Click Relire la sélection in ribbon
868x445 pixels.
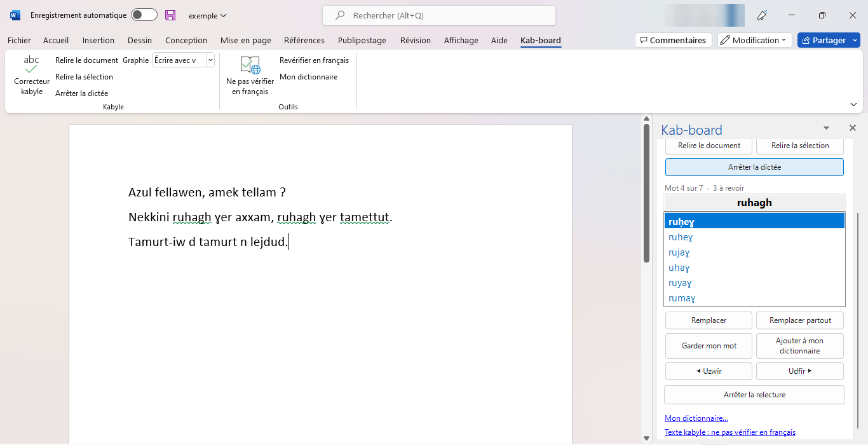click(84, 77)
